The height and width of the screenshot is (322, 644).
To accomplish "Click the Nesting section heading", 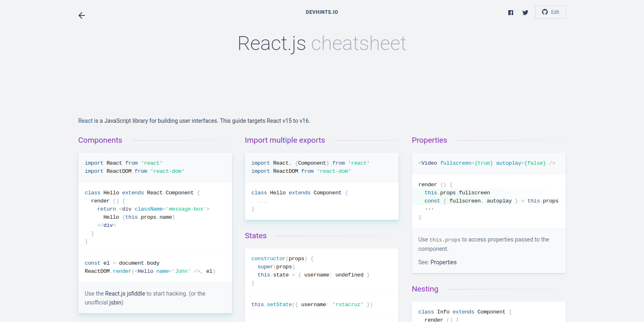I will 425,289.
